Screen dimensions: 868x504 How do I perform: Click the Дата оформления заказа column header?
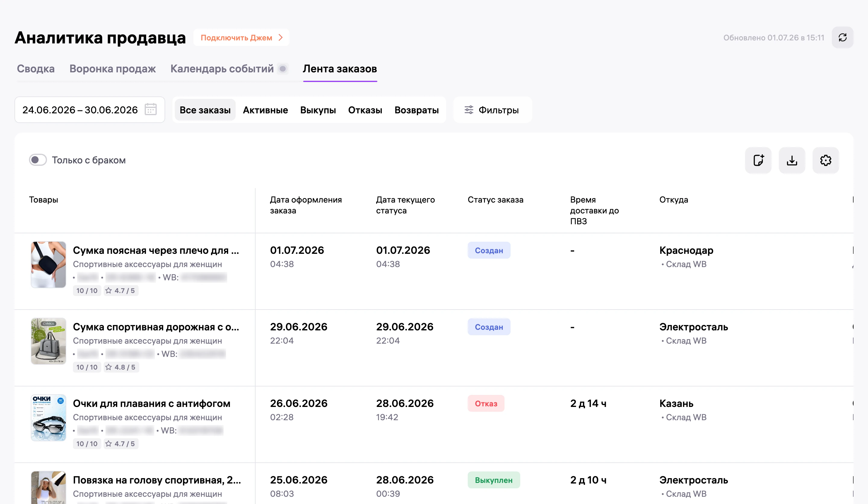(x=306, y=205)
